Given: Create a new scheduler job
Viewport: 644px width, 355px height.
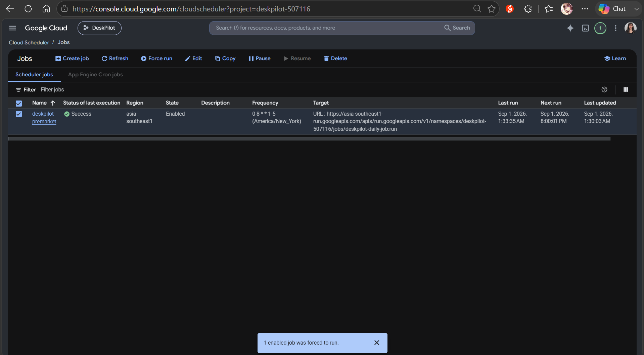Looking at the screenshot, I should (x=72, y=58).
